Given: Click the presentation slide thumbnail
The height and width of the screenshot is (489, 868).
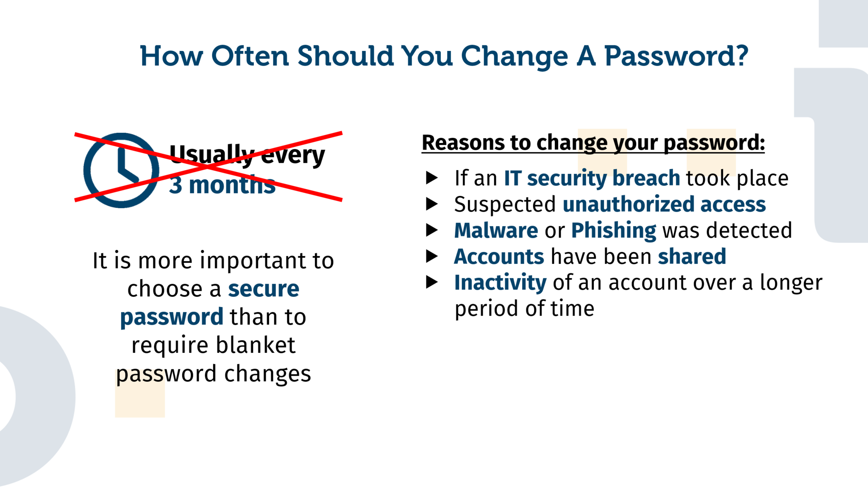Looking at the screenshot, I should pos(434,244).
